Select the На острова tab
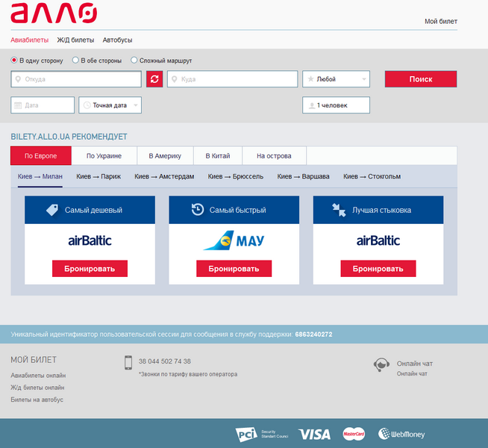 point(274,155)
